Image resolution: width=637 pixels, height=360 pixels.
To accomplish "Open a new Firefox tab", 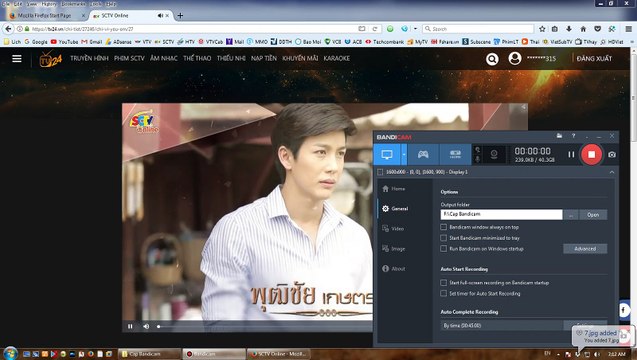I will point(180,15).
